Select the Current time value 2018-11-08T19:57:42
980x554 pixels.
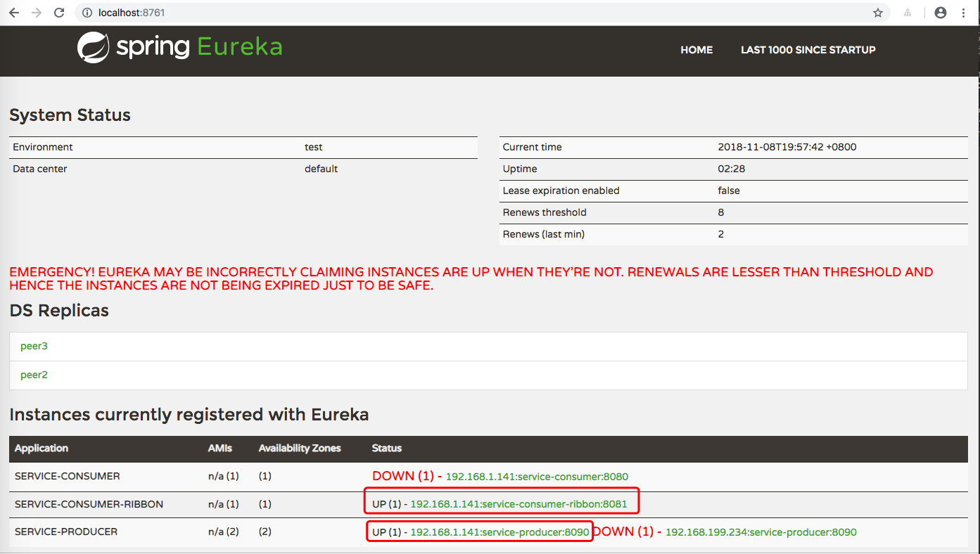pyautogui.click(x=787, y=147)
